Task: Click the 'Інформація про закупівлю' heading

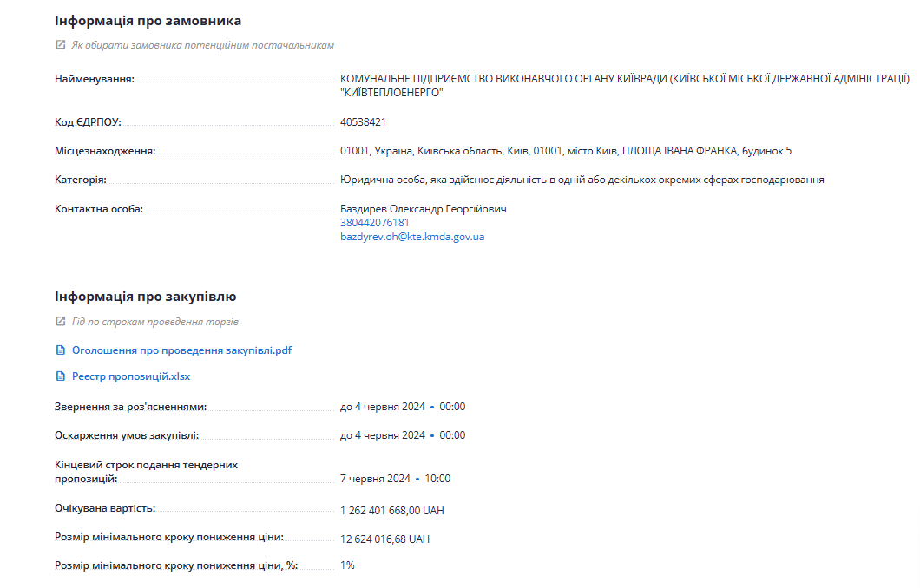Action: (145, 297)
